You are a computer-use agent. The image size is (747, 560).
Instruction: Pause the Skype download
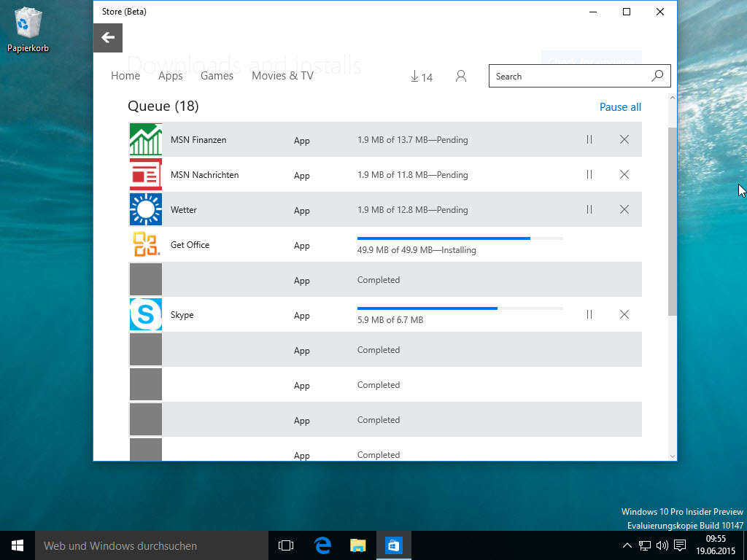[589, 314]
